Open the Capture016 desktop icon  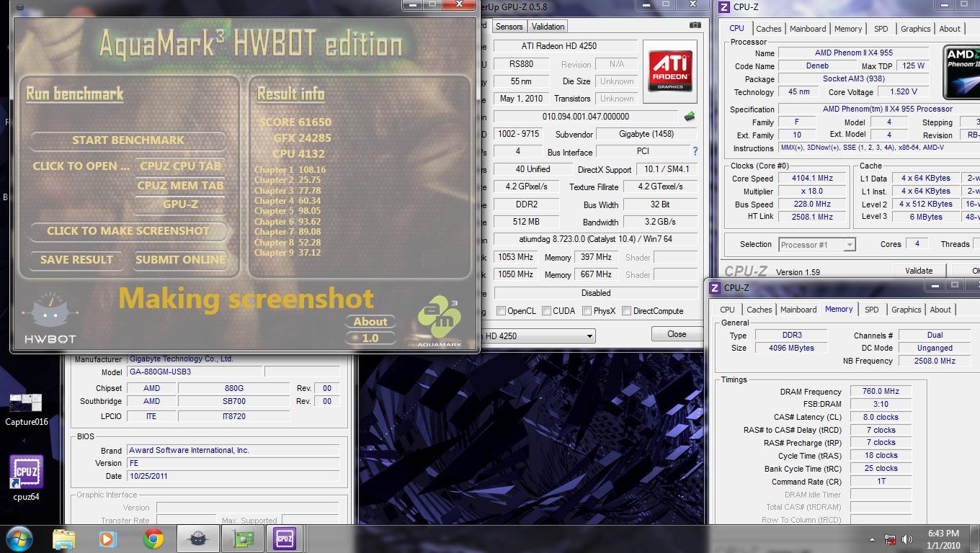pos(26,410)
